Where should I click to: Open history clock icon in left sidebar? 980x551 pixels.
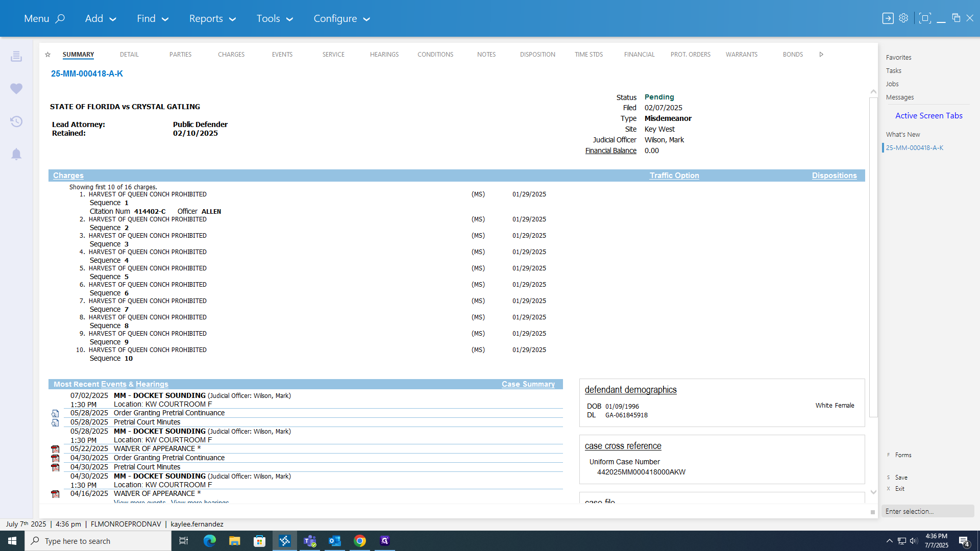tap(16, 121)
